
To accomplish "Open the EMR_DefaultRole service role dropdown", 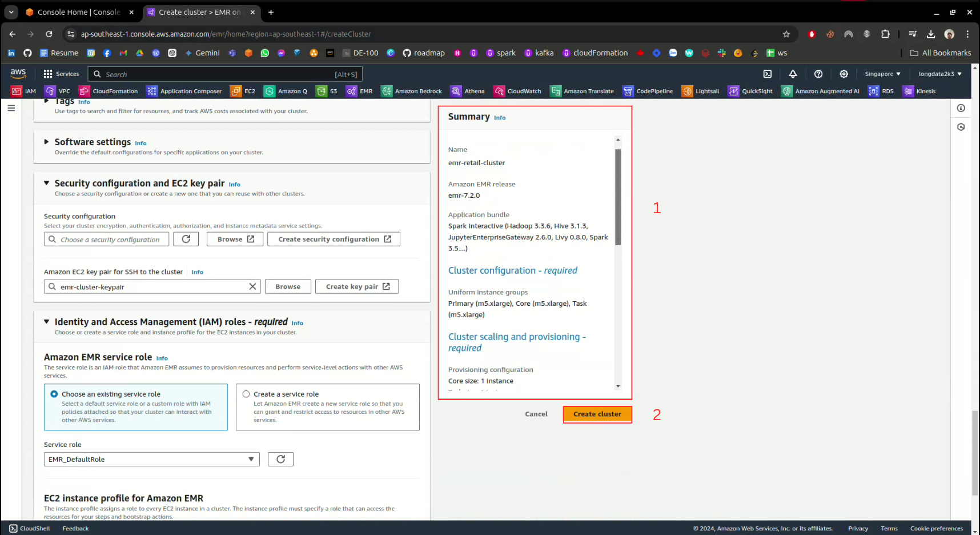I will pos(151,460).
